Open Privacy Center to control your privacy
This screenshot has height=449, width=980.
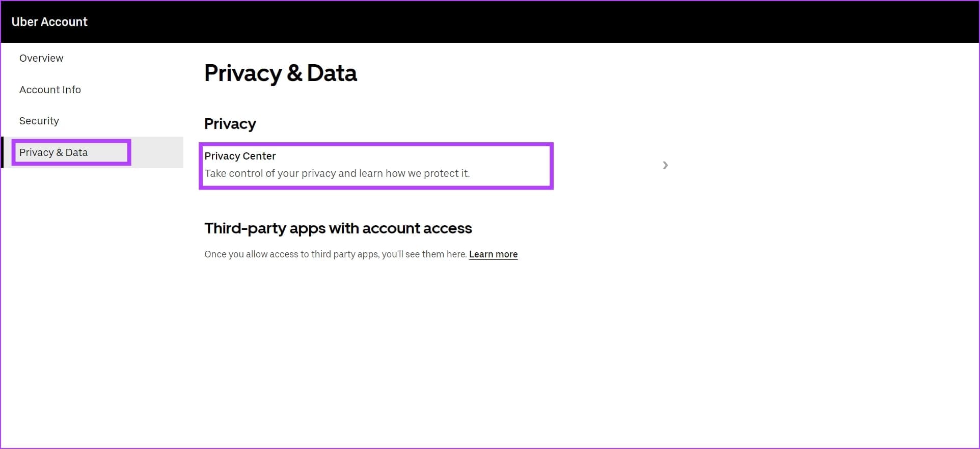(376, 166)
